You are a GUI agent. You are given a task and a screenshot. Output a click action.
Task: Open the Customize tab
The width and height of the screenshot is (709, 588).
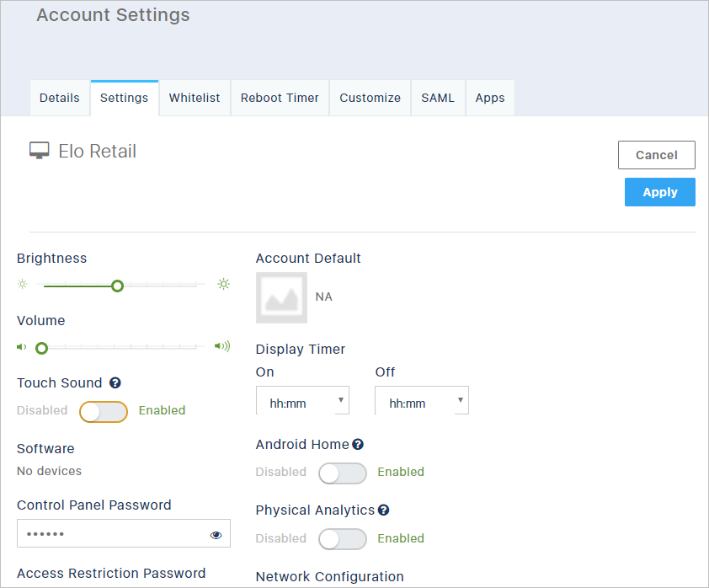point(370,99)
